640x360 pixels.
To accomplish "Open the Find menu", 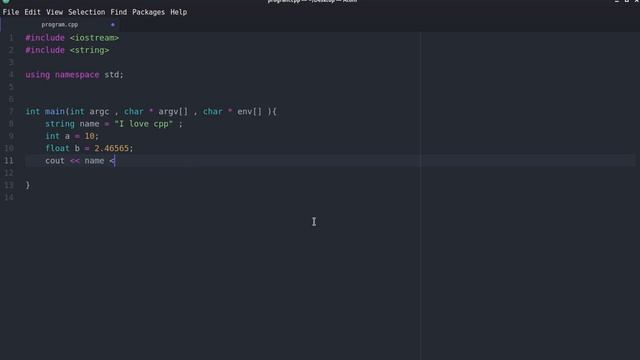I will pyautogui.click(x=118, y=12).
